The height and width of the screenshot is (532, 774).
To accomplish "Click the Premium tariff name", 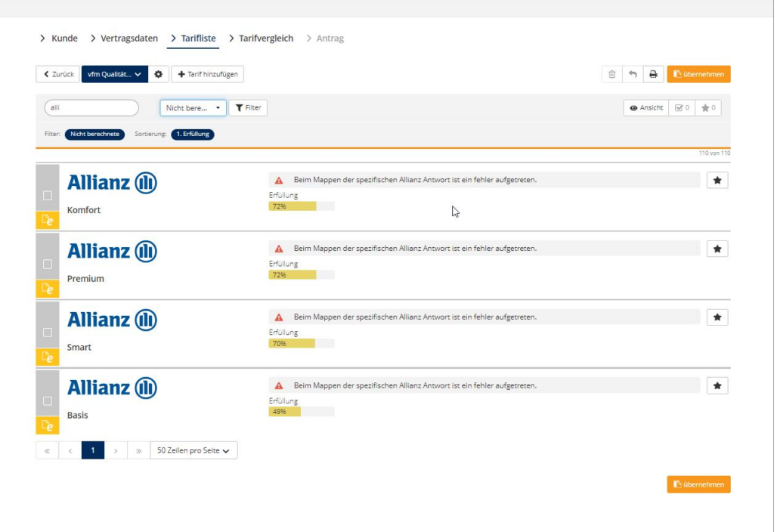I will coord(85,278).
